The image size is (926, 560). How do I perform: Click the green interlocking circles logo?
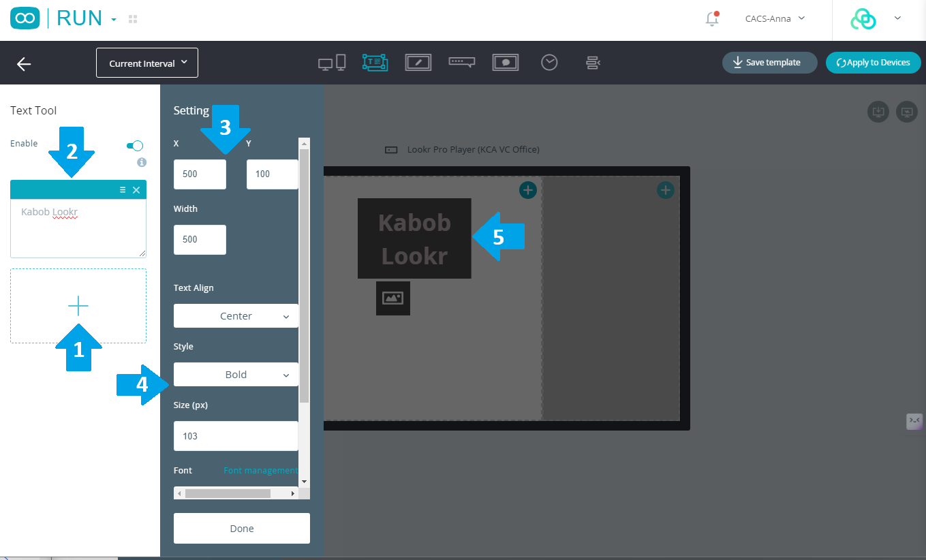(863, 19)
